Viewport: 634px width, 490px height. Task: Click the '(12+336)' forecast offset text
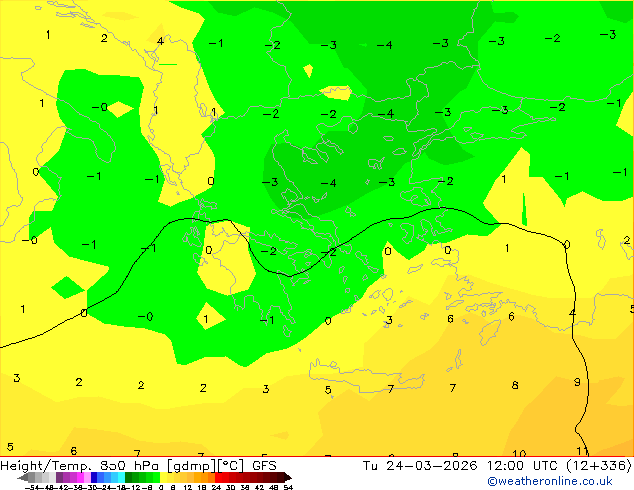point(599,466)
